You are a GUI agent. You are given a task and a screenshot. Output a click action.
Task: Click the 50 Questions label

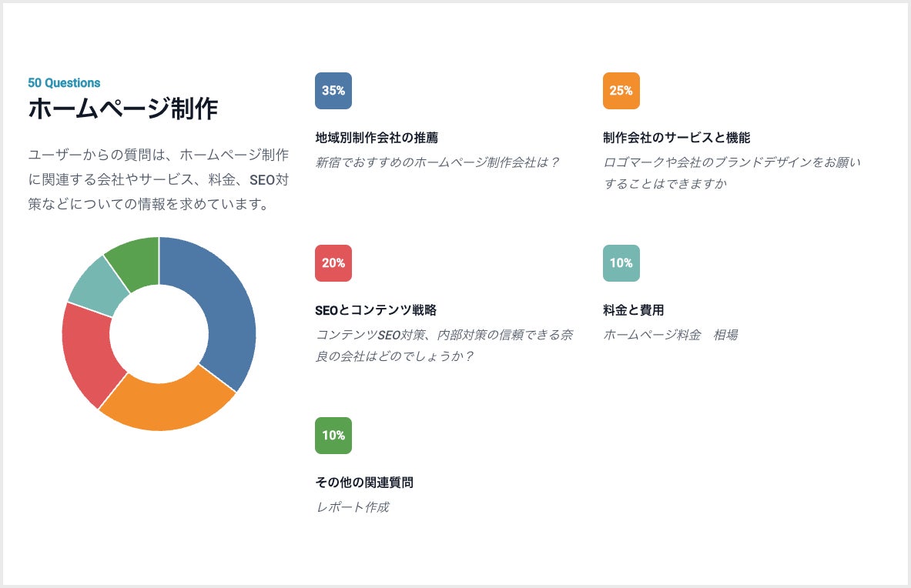point(64,83)
